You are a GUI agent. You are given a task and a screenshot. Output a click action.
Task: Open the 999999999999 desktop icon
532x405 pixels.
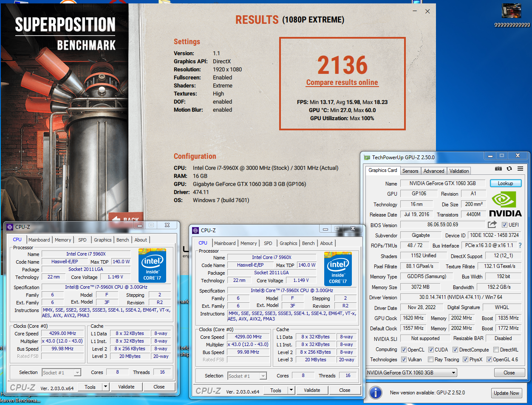(x=512, y=16)
